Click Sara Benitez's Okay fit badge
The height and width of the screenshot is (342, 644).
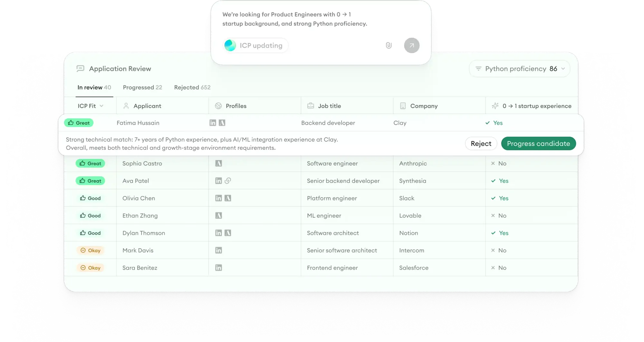(90, 268)
